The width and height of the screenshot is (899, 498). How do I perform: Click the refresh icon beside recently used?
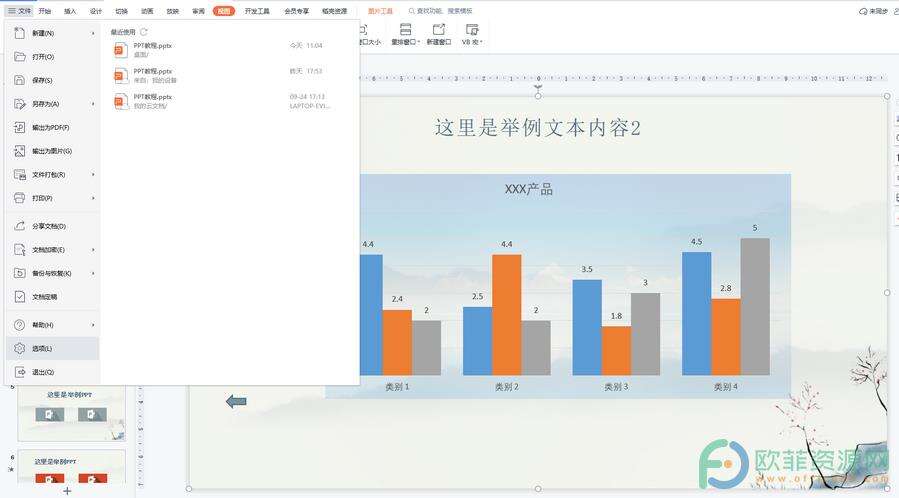(x=143, y=32)
